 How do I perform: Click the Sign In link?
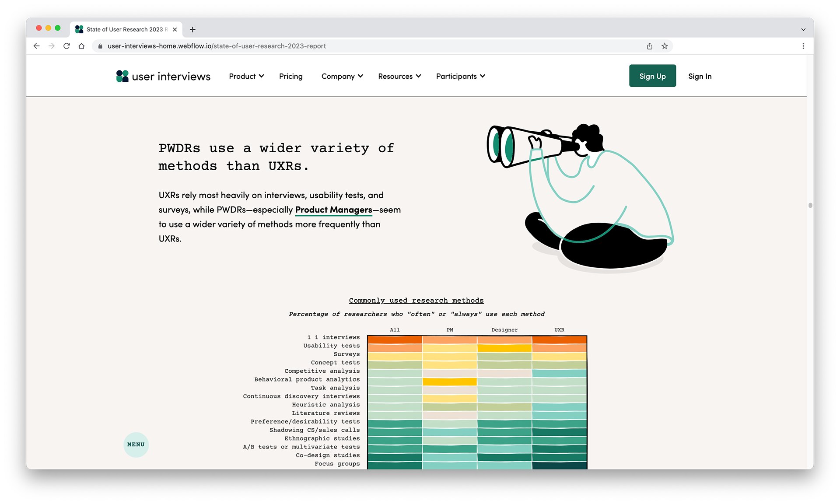coord(700,76)
